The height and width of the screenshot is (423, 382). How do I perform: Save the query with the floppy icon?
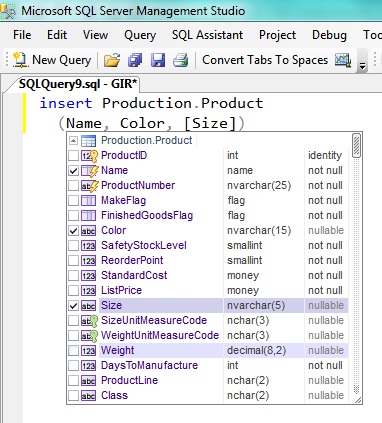click(x=158, y=61)
